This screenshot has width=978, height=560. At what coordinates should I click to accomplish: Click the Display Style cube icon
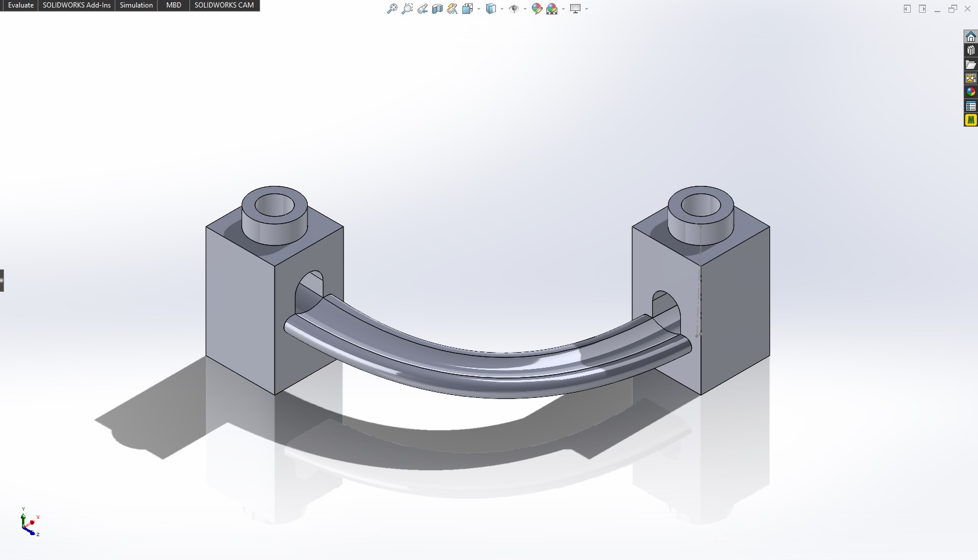(491, 9)
